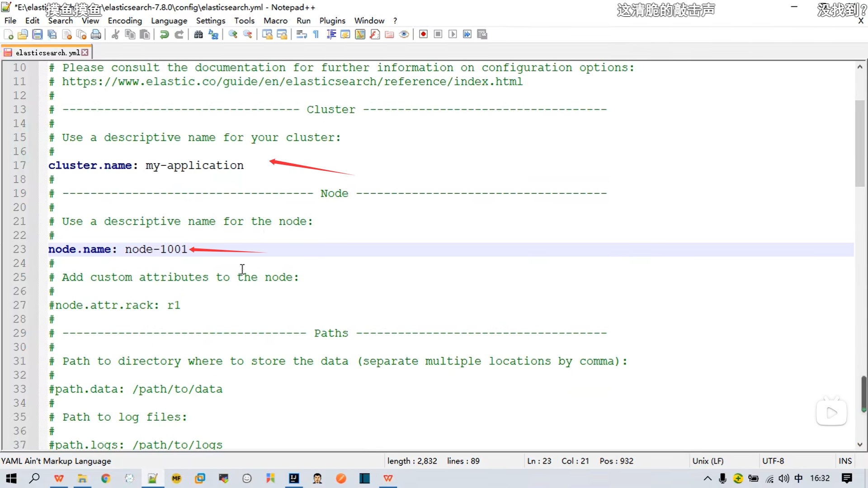868x488 pixels.
Task: Click the Find and Replace icon
Action: pos(213,34)
